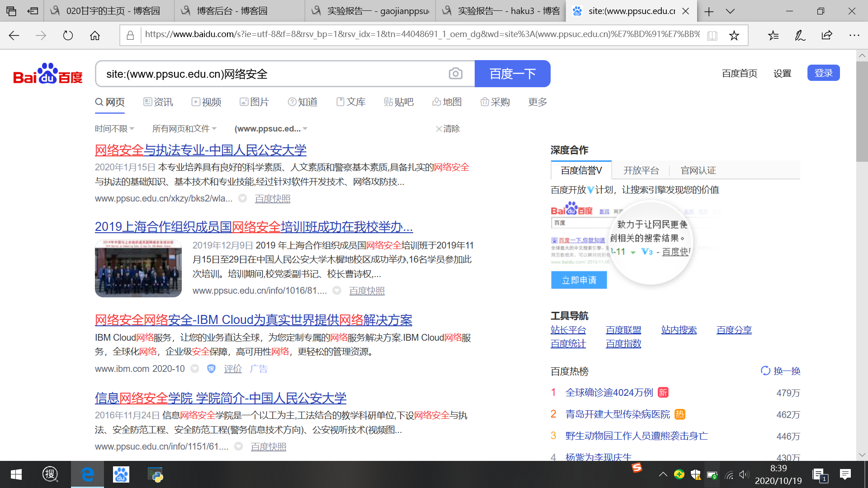
Task: Click the search query input field
Action: point(271,74)
